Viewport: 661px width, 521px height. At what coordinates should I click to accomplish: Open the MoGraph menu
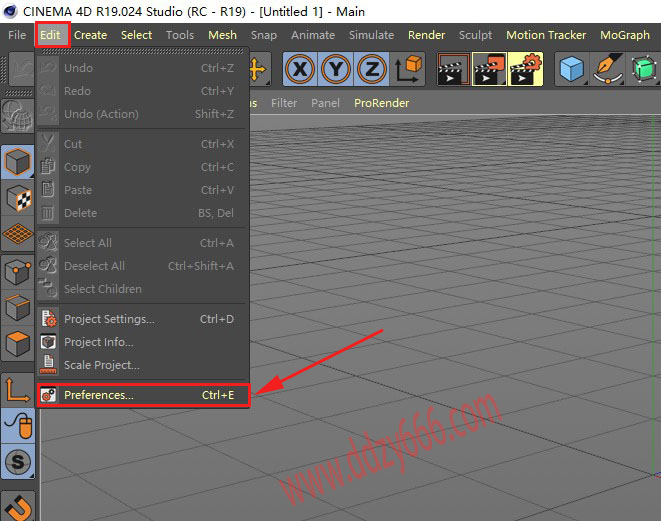[625, 35]
